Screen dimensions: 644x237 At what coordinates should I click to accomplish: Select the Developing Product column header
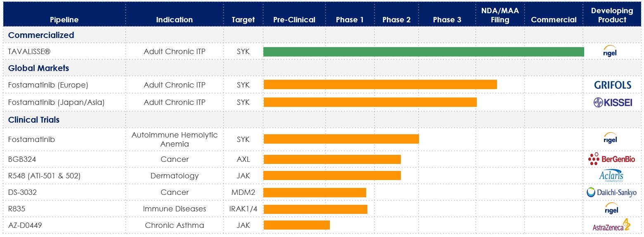click(611, 15)
